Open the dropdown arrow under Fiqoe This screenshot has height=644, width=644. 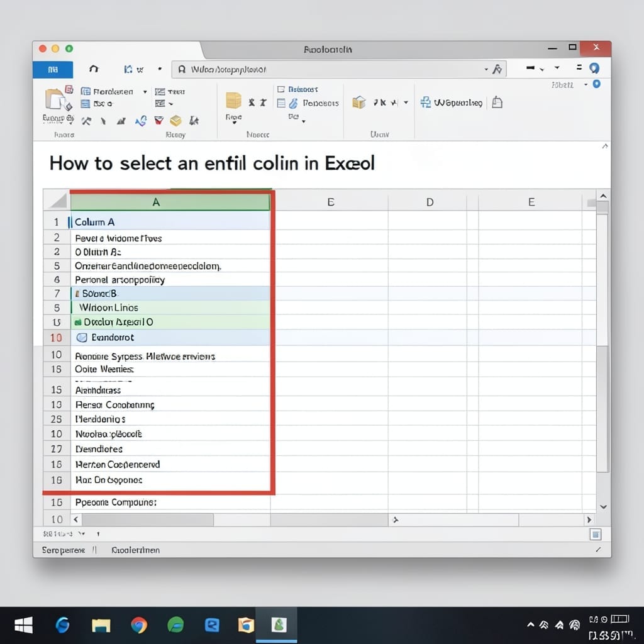234,123
